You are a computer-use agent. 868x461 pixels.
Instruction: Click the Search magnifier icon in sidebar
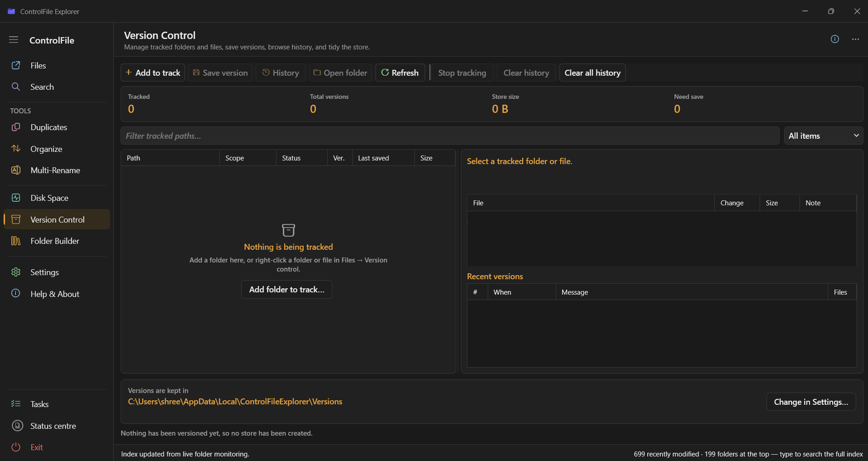tap(16, 87)
